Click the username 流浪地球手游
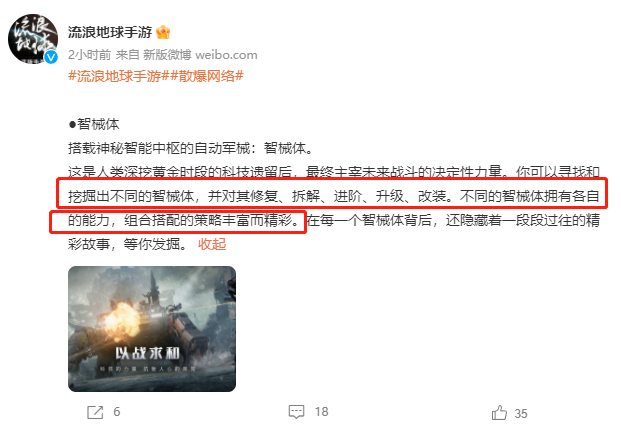The width and height of the screenshot is (622, 431). pos(110,32)
